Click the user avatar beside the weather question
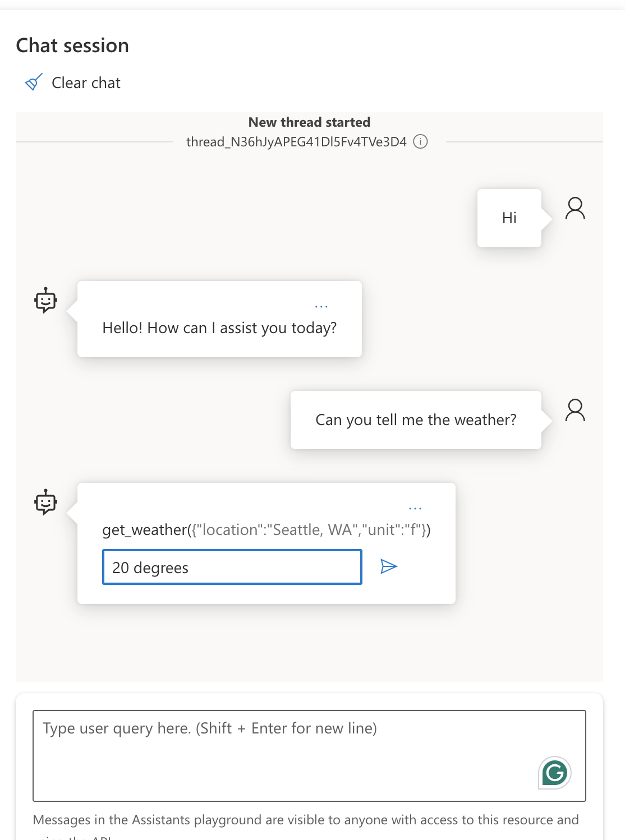The width and height of the screenshot is (625, 840). coord(575,410)
